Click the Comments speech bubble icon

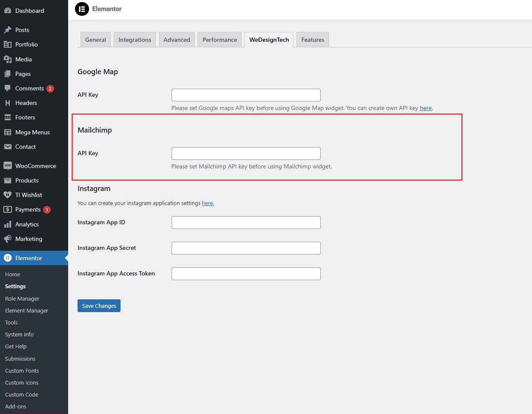pos(8,88)
